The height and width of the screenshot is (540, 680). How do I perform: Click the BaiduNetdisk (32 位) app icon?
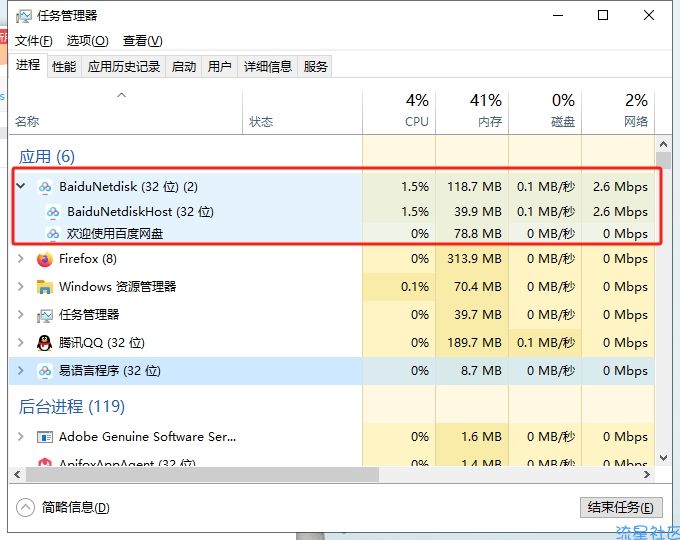[x=45, y=187]
